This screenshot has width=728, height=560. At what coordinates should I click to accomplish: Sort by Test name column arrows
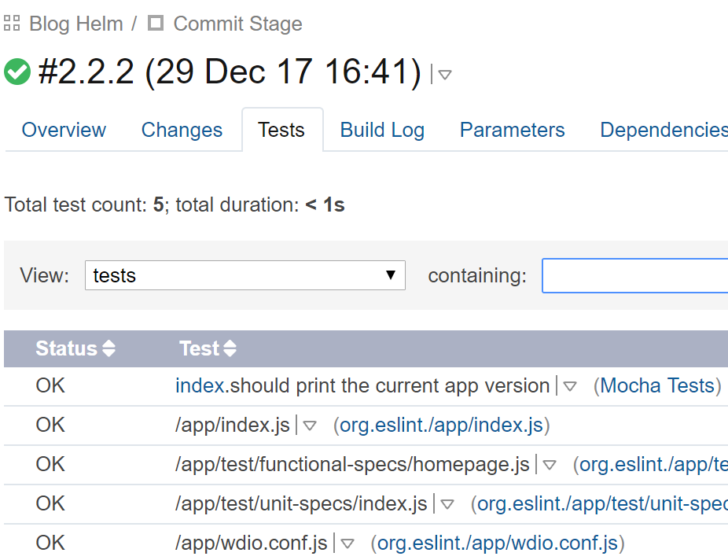click(230, 348)
